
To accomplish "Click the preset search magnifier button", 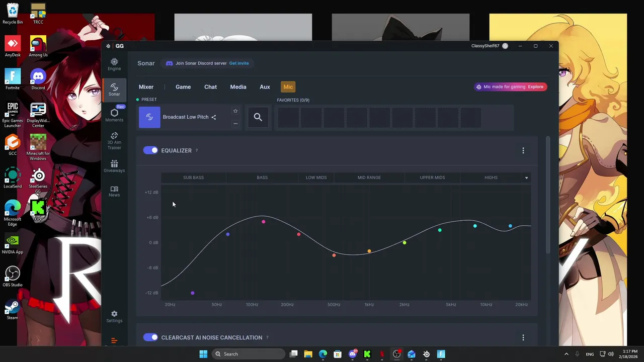I will pyautogui.click(x=258, y=117).
